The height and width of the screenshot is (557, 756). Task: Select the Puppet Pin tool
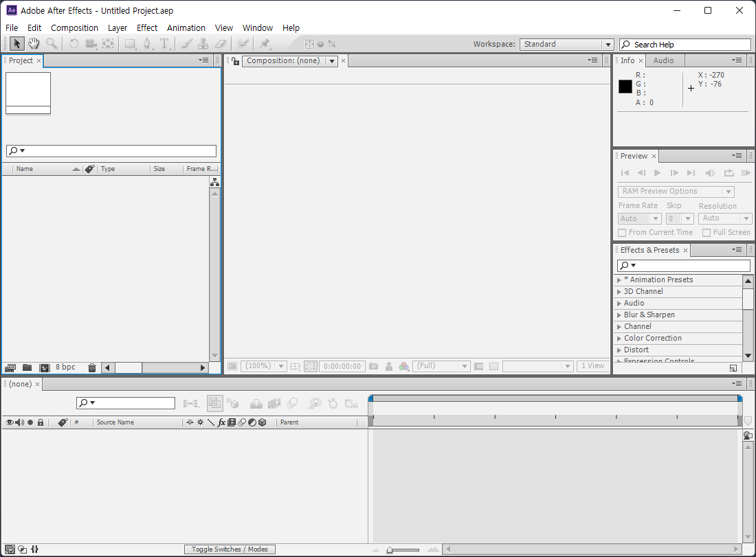coord(265,44)
